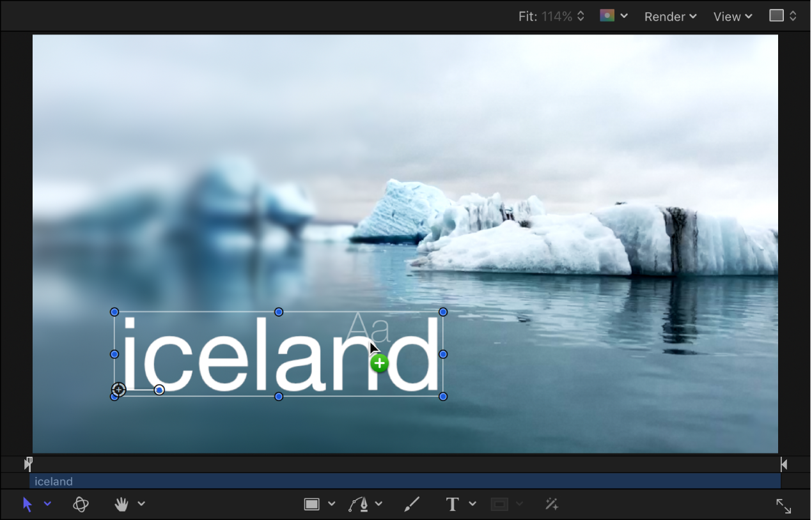Open the Select tool chevron menu

coord(47,504)
